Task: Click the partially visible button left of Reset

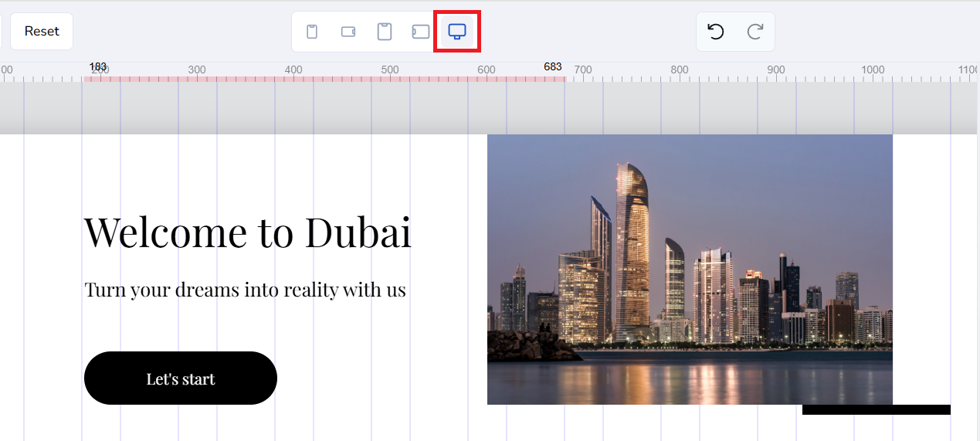Action: click(1, 32)
